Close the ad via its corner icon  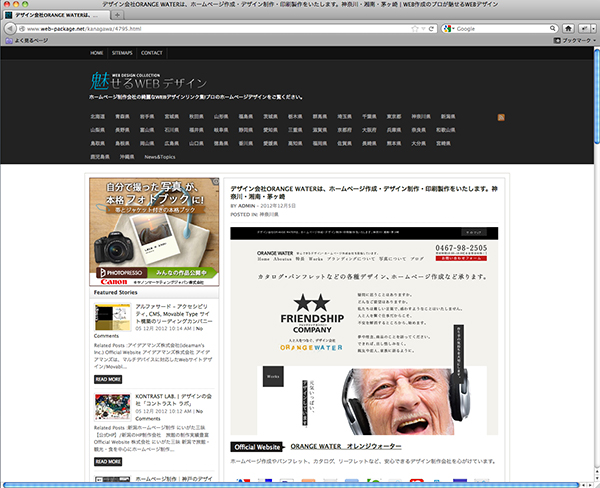216,181
